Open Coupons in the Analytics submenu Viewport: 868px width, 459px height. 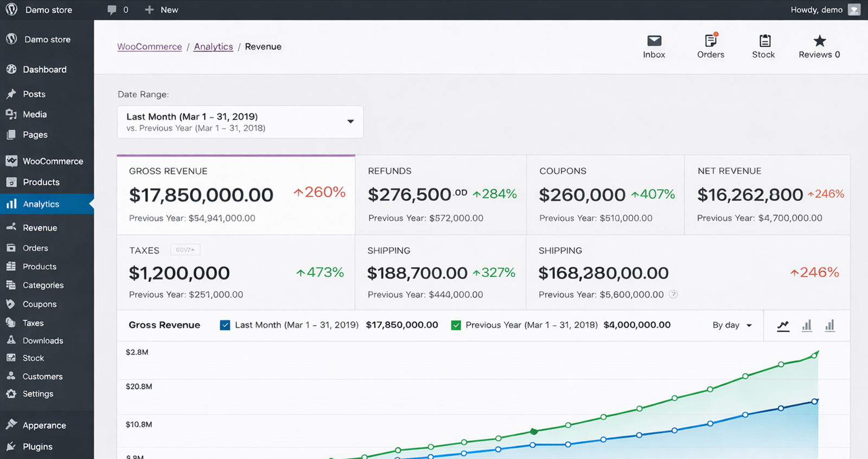(x=39, y=305)
